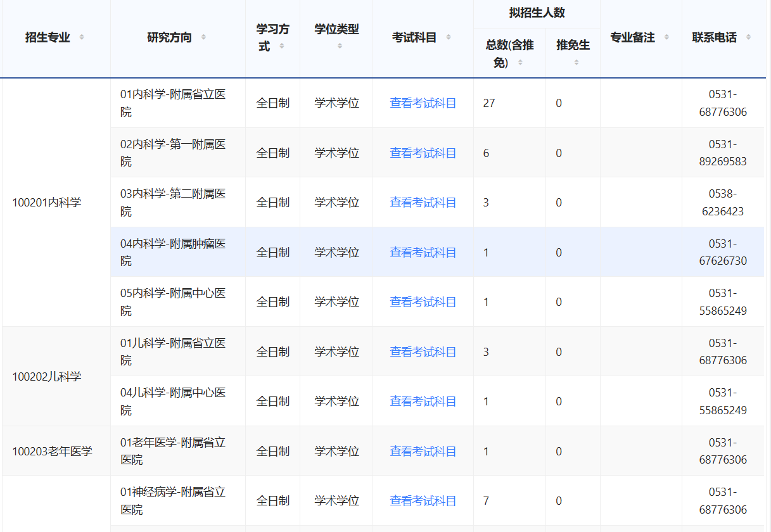The height and width of the screenshot is (532, 771).
Task: Open 查看考试科目 for 05内科学-附属中心医院
Action: pyautogui.click(x=423, y=302)
